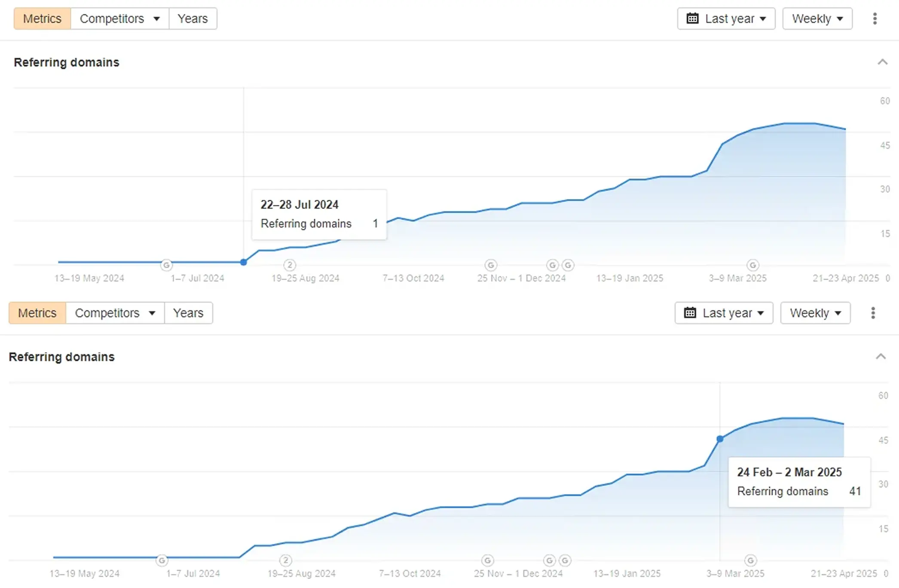899x588 pixels.
Task: Click the right-hand G of the pair near Dec 2024 in the bottom chart
Action: pos(565,560)
